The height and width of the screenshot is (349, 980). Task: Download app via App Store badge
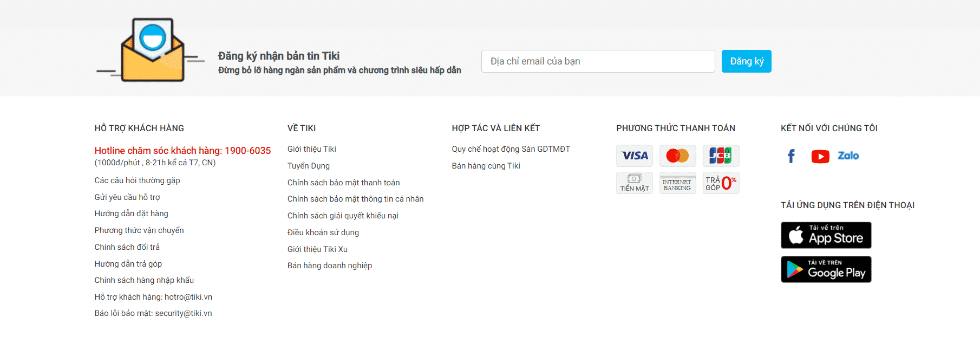tap(826, 235)
